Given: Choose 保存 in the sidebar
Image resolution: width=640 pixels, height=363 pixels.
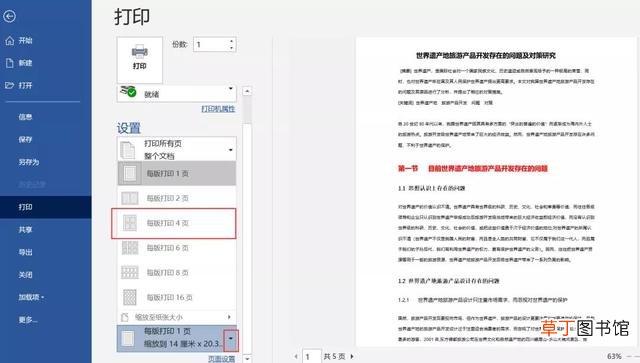Looking at the screenshot, I should [25, 139].
